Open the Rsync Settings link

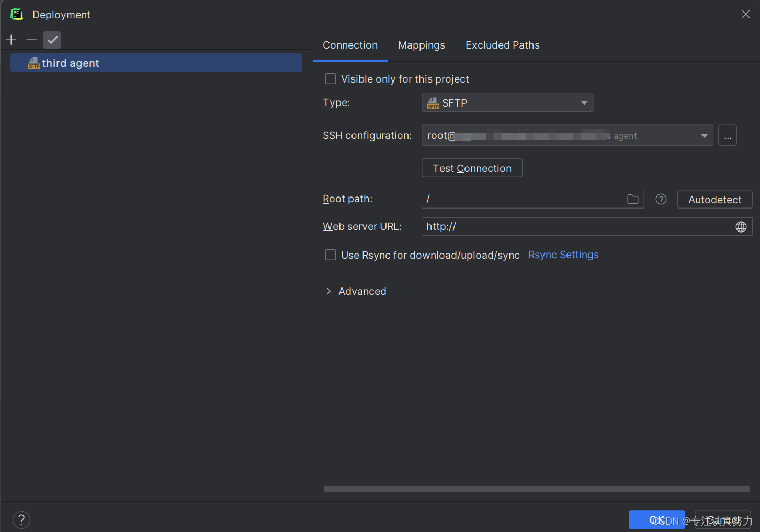click(563, 255)
